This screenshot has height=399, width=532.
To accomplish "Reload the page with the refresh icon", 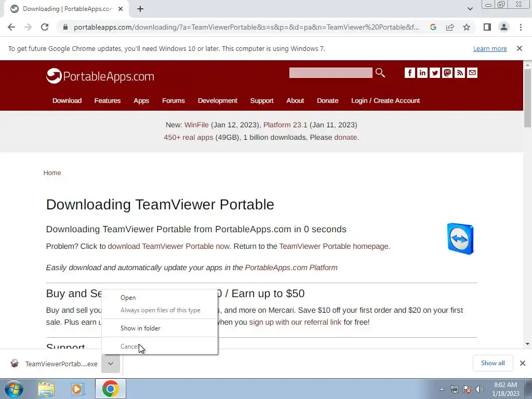I will tap(45, 27).
